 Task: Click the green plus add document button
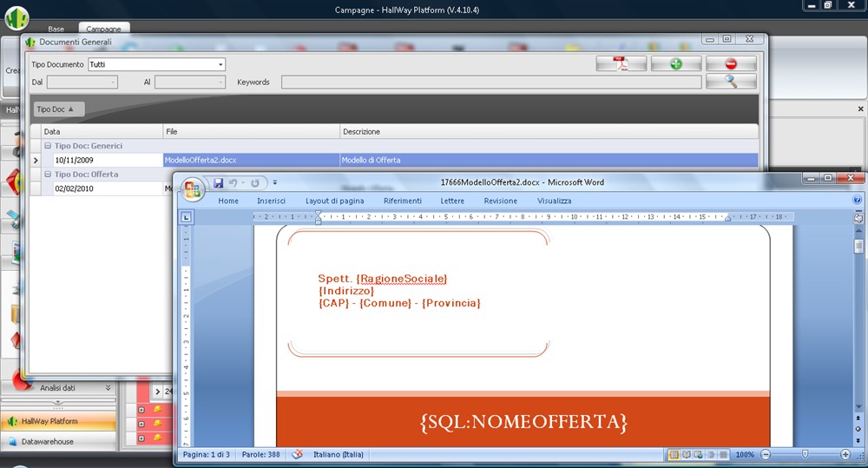[x=676, y=63]
